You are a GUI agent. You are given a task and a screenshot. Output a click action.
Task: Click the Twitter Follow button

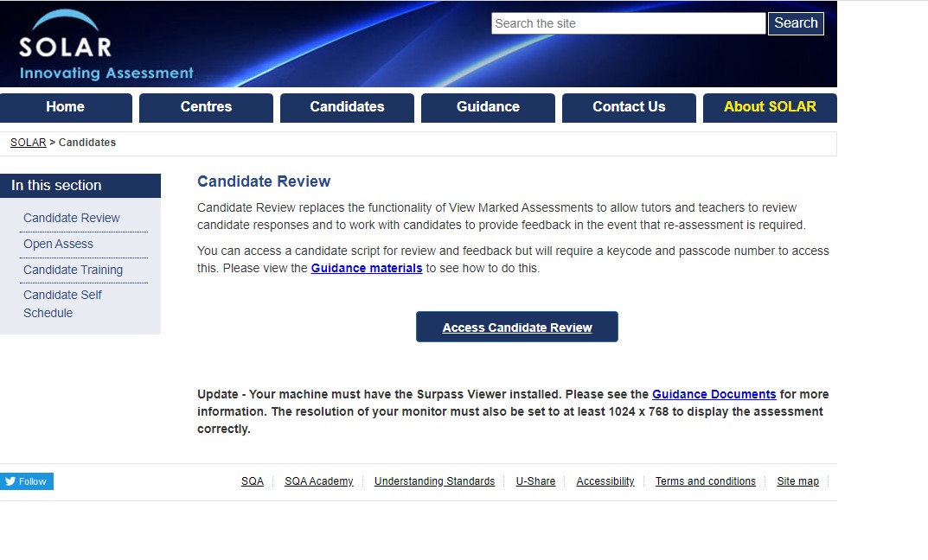[27, 481]
